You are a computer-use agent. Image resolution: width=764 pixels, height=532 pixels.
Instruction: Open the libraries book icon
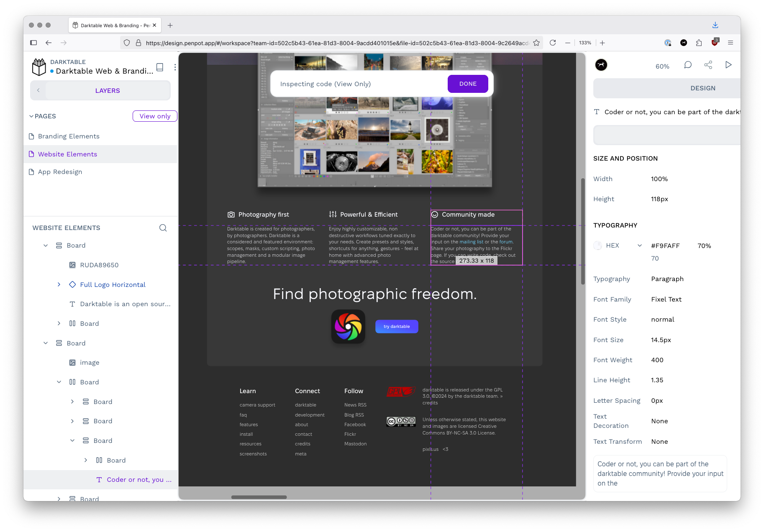159,67
